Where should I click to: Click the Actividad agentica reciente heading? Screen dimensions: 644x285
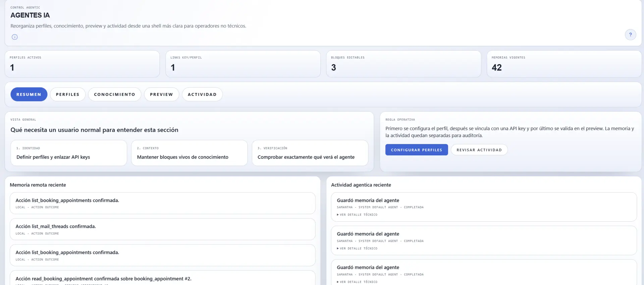click(361, 185)
